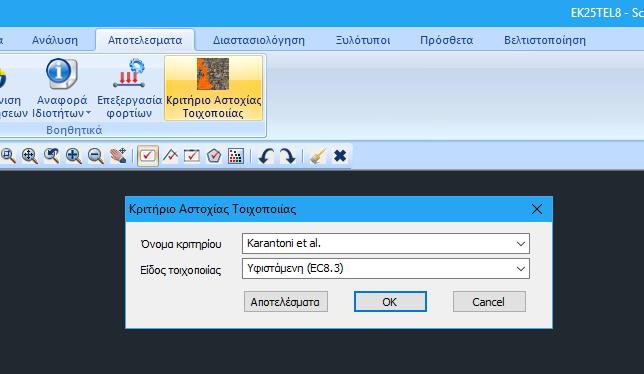Click the blue X delete icon
This screenshot has height=374, width=644.
[340, 156]
